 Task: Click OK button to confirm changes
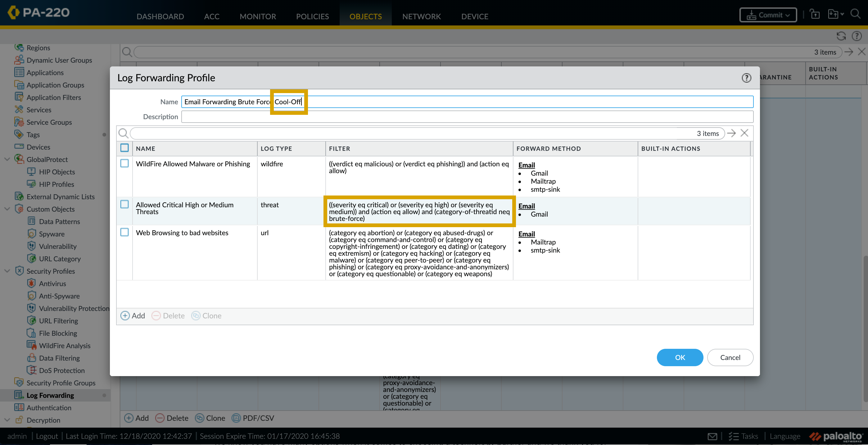pyautogui.click(x=680, y=357)
